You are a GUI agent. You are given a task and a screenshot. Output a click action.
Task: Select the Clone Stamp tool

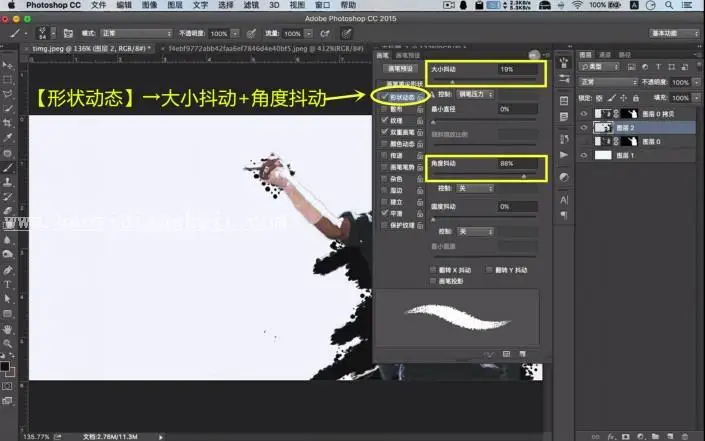click(8, 182)
